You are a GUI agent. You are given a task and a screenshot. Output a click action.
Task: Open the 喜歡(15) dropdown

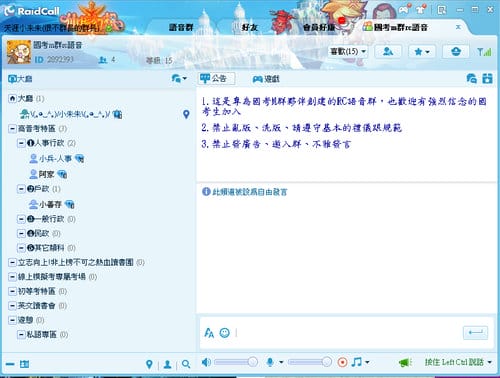tap(348, 52)
